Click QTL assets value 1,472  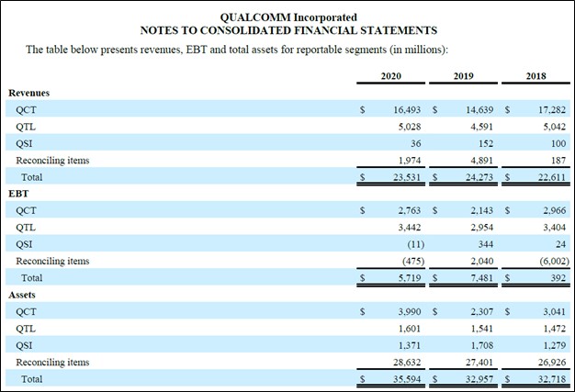(x=555, y=329)
